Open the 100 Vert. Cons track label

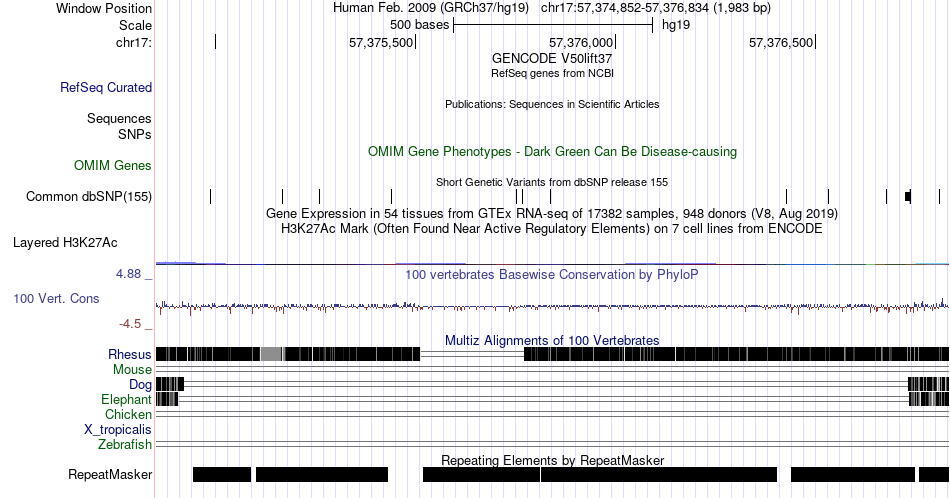point(56,298)
